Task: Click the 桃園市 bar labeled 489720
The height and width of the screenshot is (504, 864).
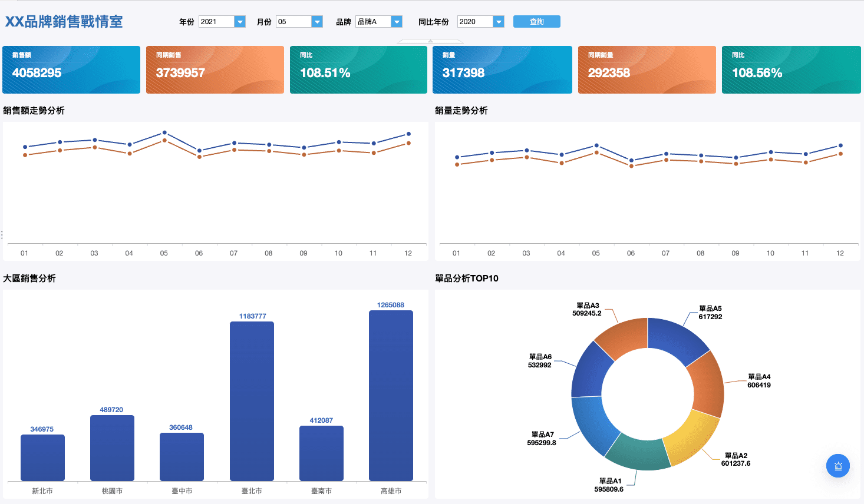Action: coord(112,447)
